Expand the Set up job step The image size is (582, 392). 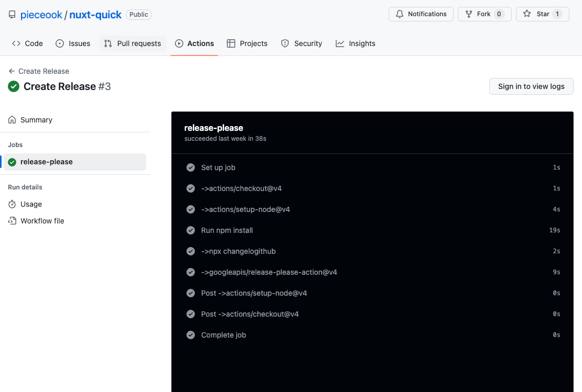[218, 167]
